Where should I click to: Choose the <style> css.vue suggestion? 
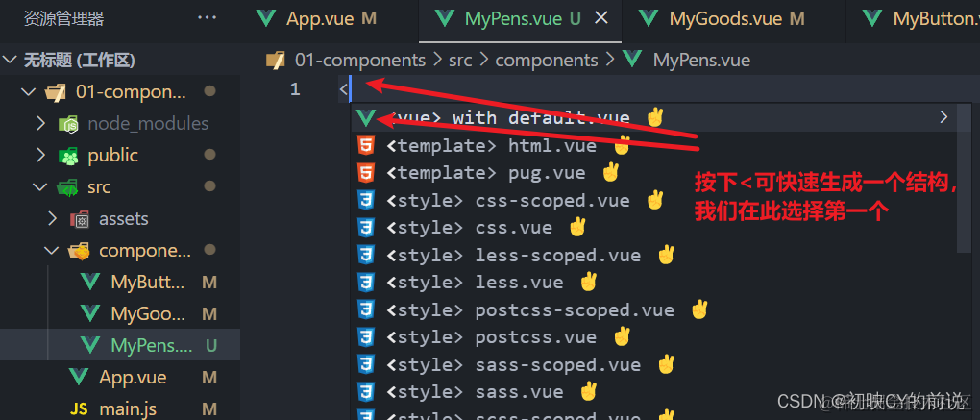[x=652, y=228]
